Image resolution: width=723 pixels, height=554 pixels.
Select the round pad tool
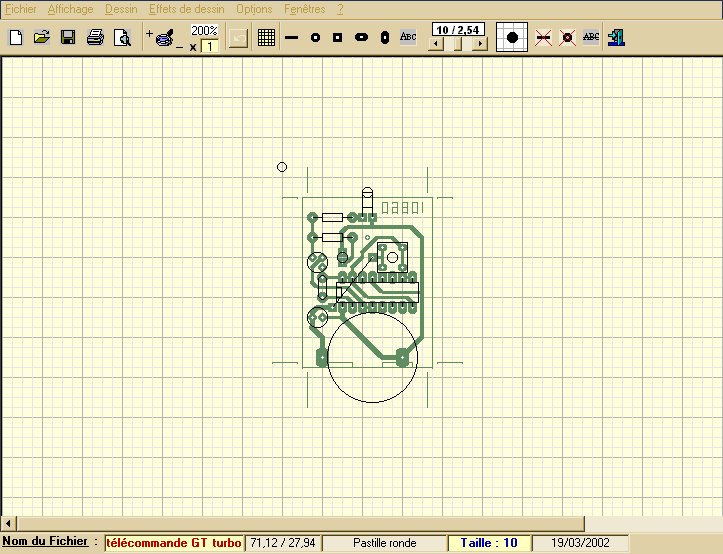315,38
